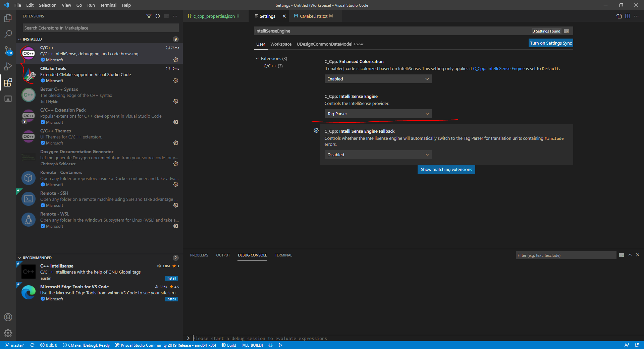Filter extensions using the funnel icon

[149, 16]
